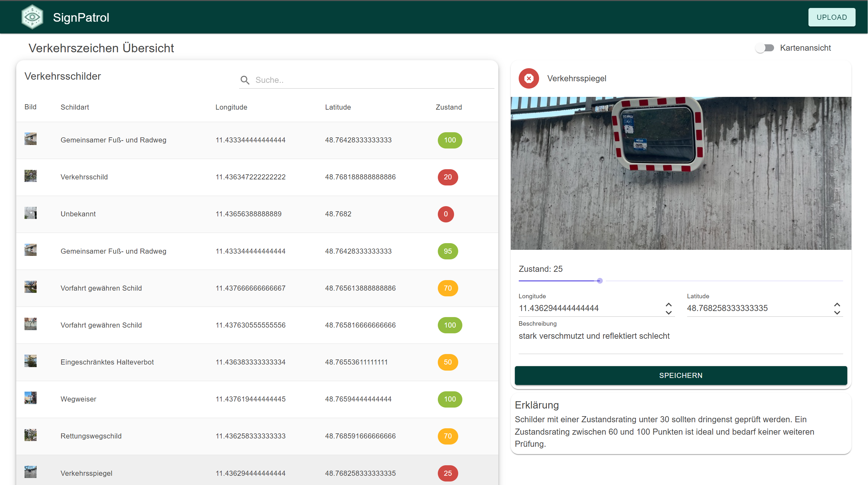Click the red X icon beside Verkehrsspiegel
This screenshot has height=485, width=868.
coord(529,79)
